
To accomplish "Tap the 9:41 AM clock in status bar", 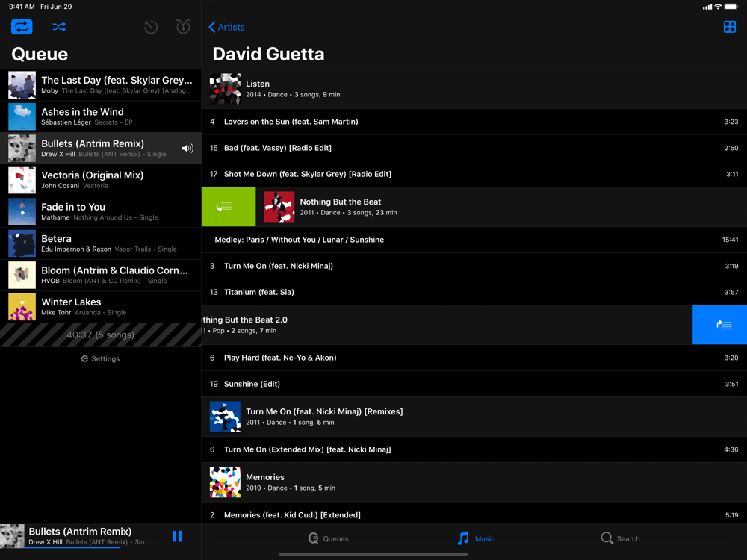I will point(22,7).
